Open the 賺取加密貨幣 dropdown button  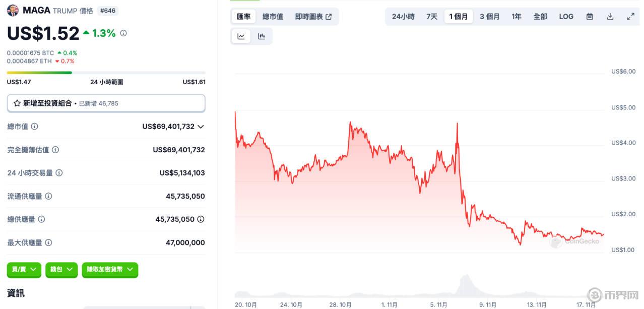click(110, 270)
